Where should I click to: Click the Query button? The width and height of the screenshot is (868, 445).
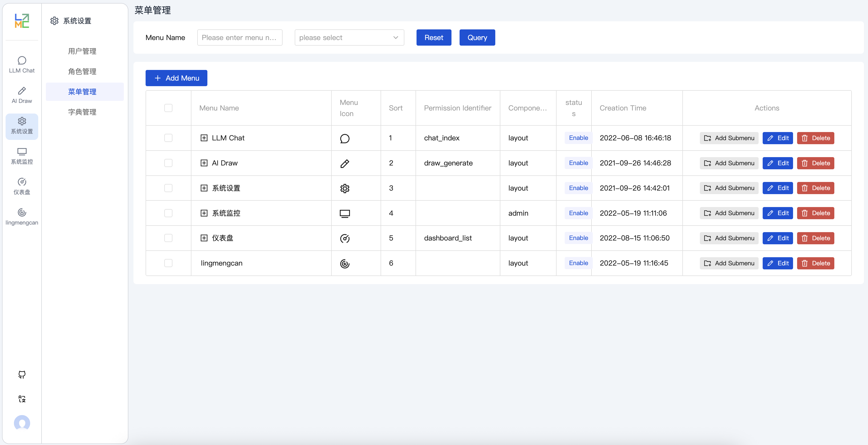(x=477, y=38)
